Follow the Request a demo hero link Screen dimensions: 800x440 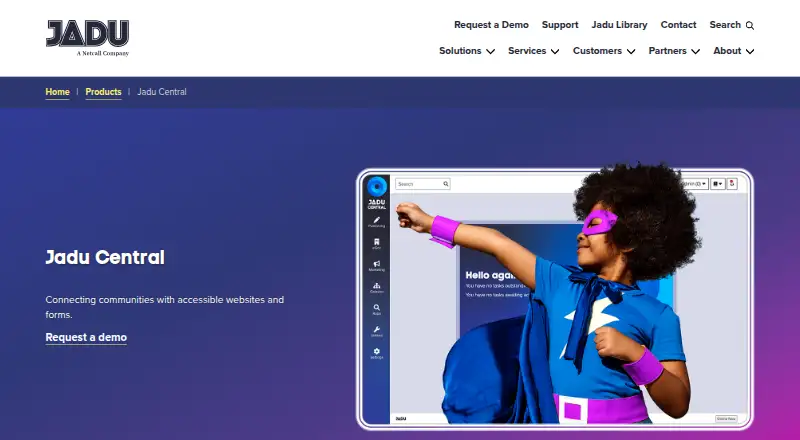click(86, 337)
